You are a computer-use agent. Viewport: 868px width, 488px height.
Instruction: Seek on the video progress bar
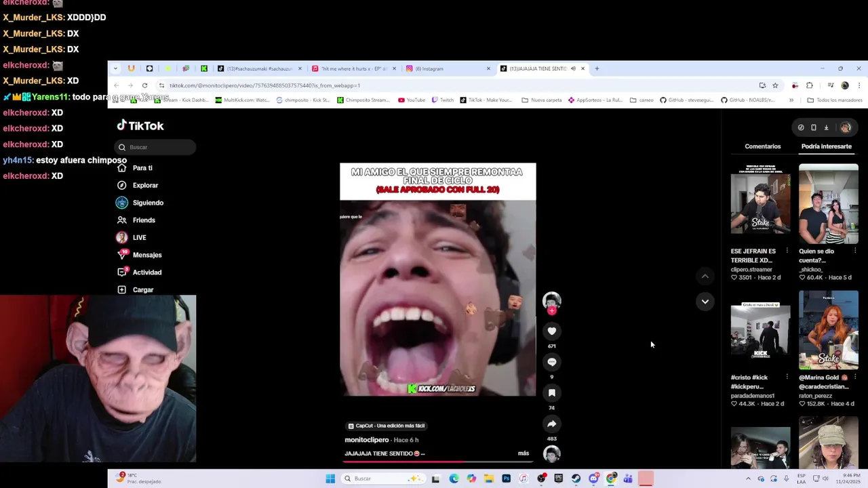point(437,462)
